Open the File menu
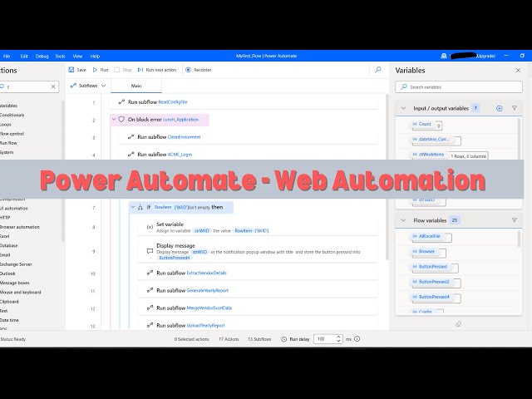Viewport: 532px width, 399px height. 7,56
